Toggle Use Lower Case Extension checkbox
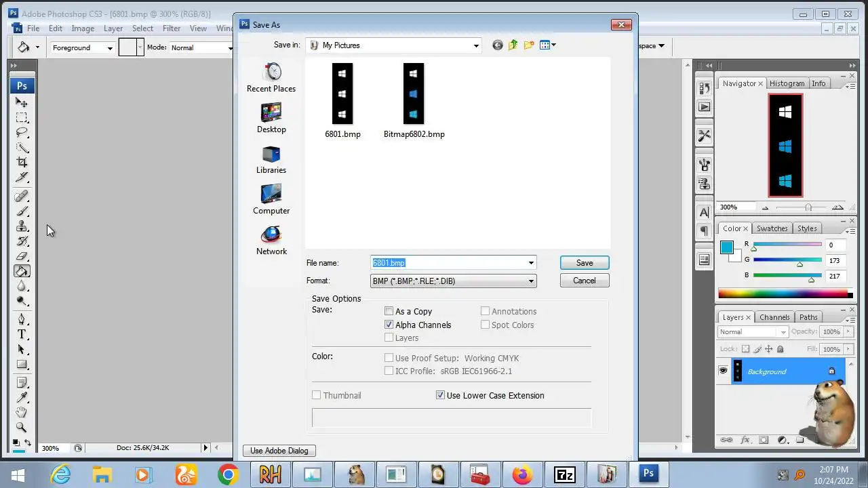This screenshot has width=868, height=488. click(441, 395)
